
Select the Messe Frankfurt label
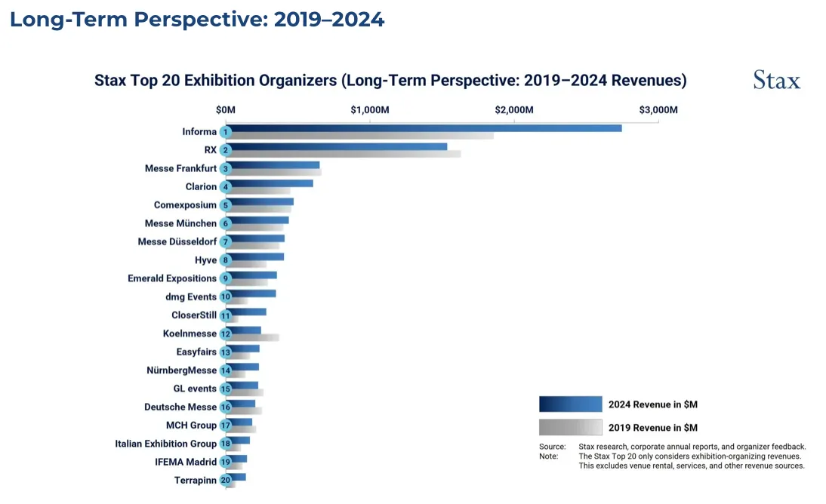(x=180, y=168)
